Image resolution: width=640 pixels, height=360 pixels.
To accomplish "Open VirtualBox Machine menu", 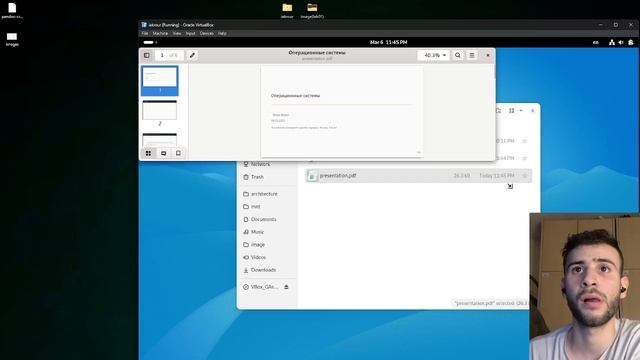I will (x=160, y=33).
